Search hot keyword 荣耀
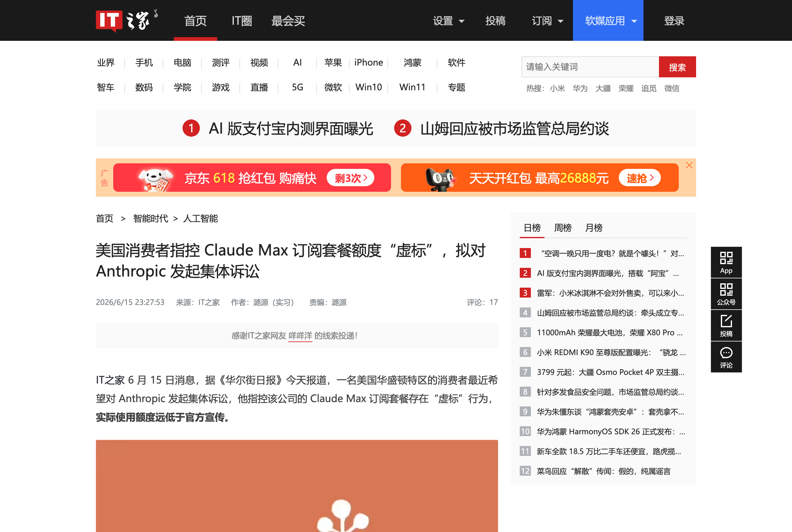This screenshot has height=532, width=792. [626, 88]
